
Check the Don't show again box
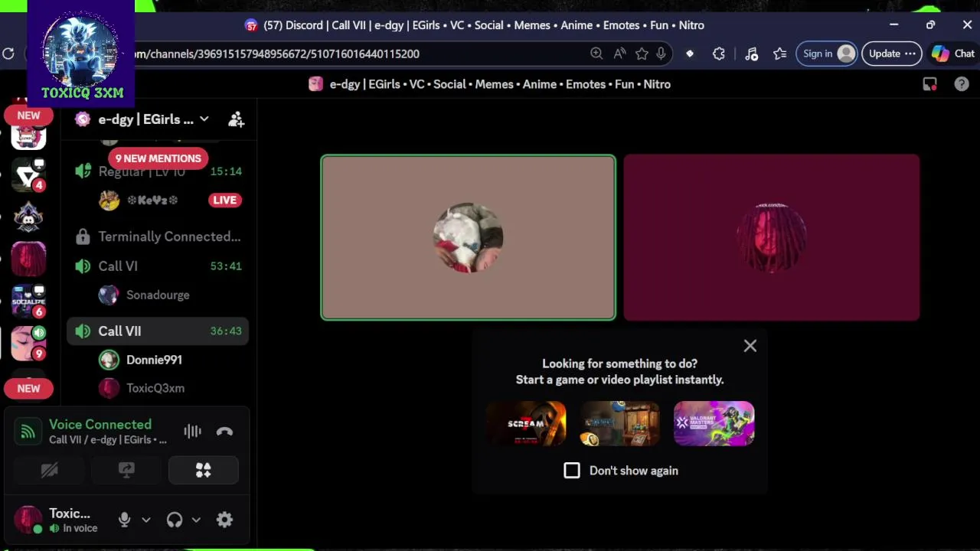(572, 471)
